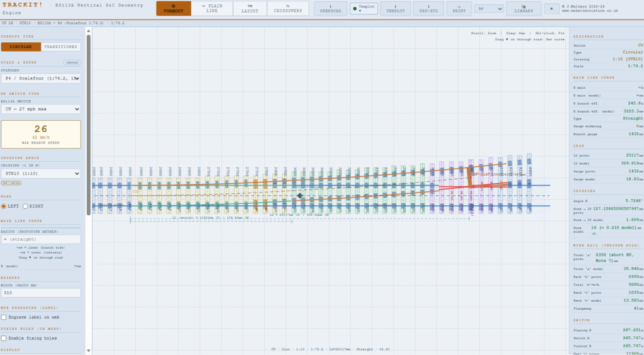Select Transitioned turnout type
Image resolution: width=644 pixels, height=355 pixels.
[61, 47]
